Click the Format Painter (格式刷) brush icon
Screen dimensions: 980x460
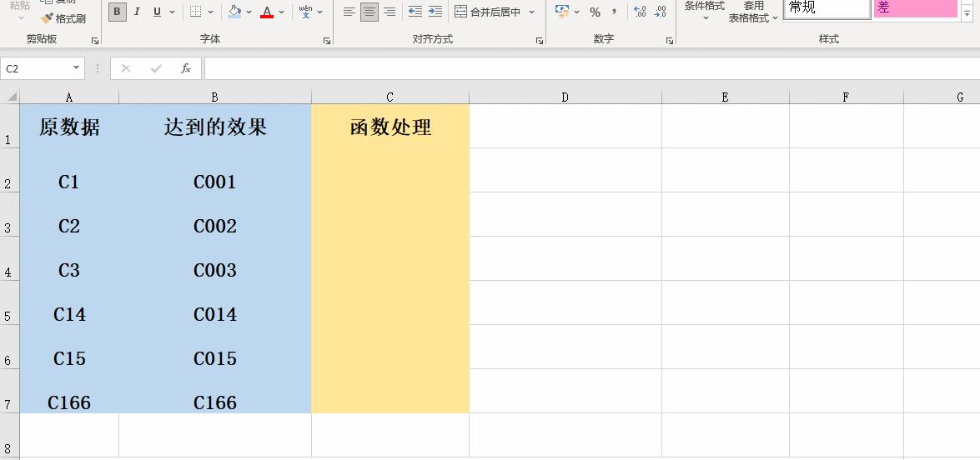[47, 18]
